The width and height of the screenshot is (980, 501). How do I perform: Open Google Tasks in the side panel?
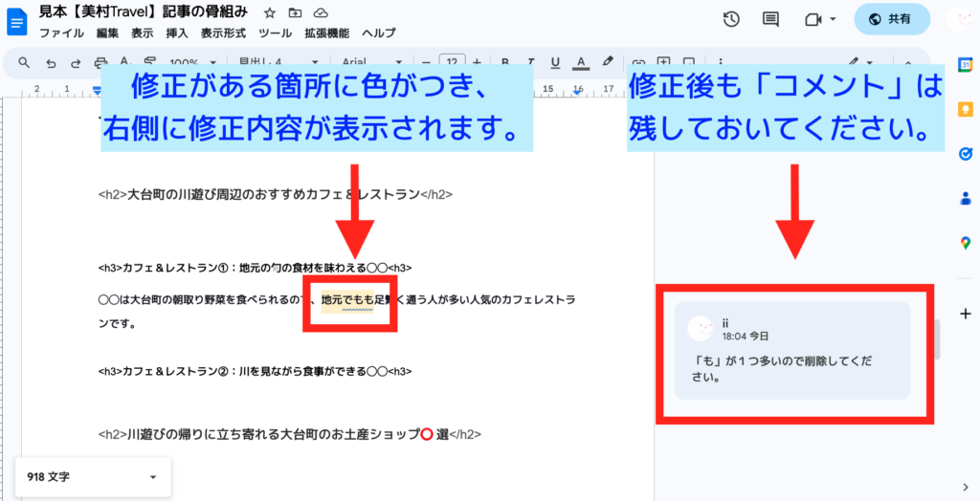click(x=966, y=154)
